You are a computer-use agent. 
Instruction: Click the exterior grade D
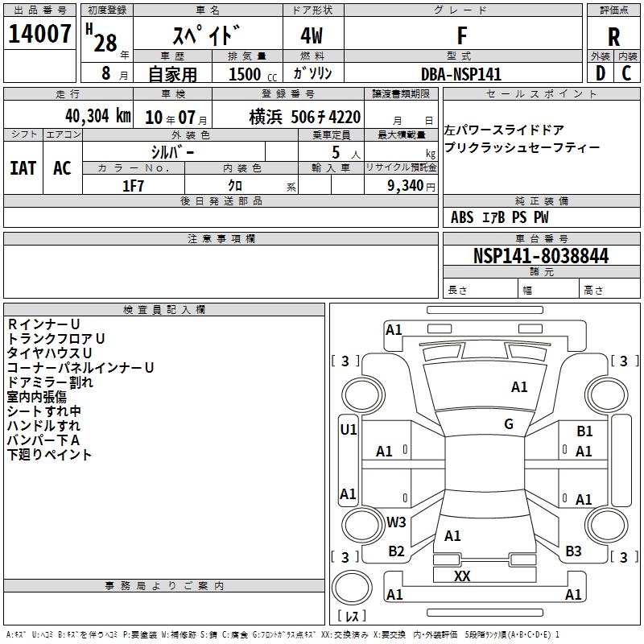601,73
